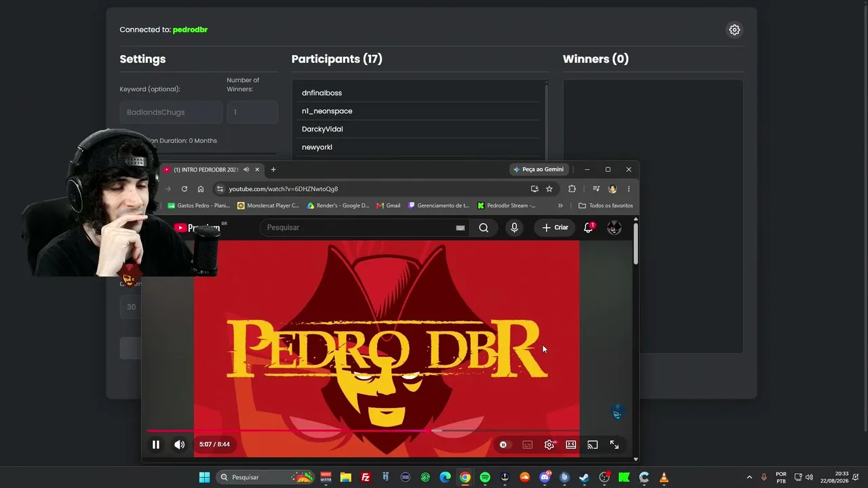Click the Criar create button
868x488 pixels.
coord(555,228)
